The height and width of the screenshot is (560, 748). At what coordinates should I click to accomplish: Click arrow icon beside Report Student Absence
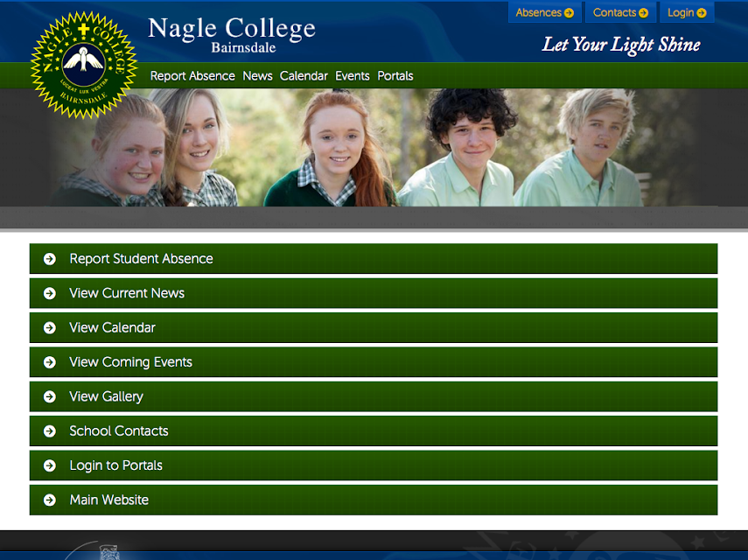(50, 258)
